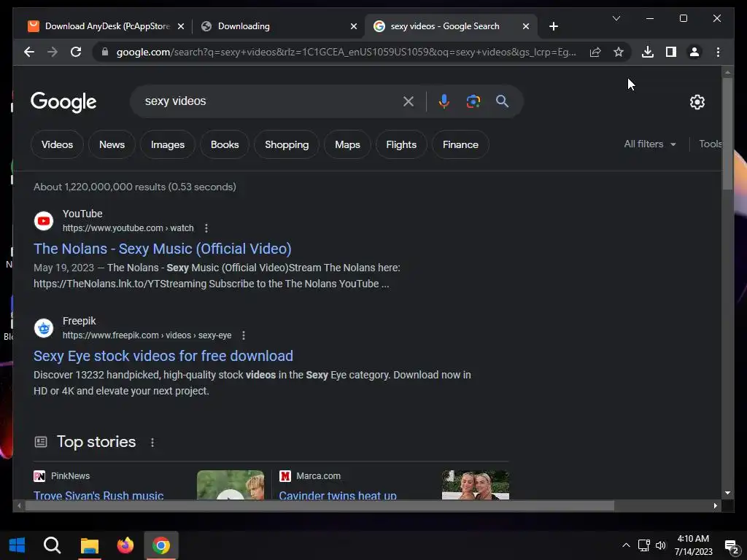Open Troye Sivan's Rush music story

(98, 495)
